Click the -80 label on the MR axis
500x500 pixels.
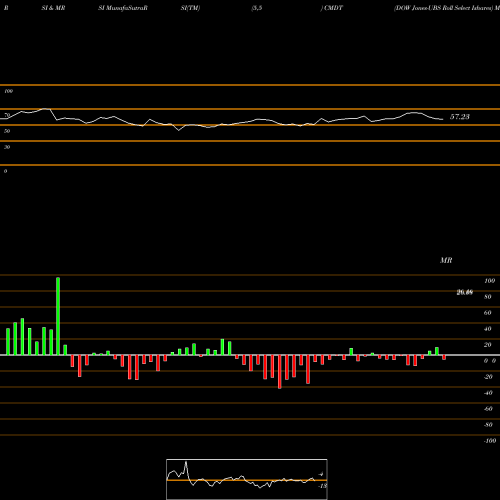pyautogui.click(x=488, y=425)
